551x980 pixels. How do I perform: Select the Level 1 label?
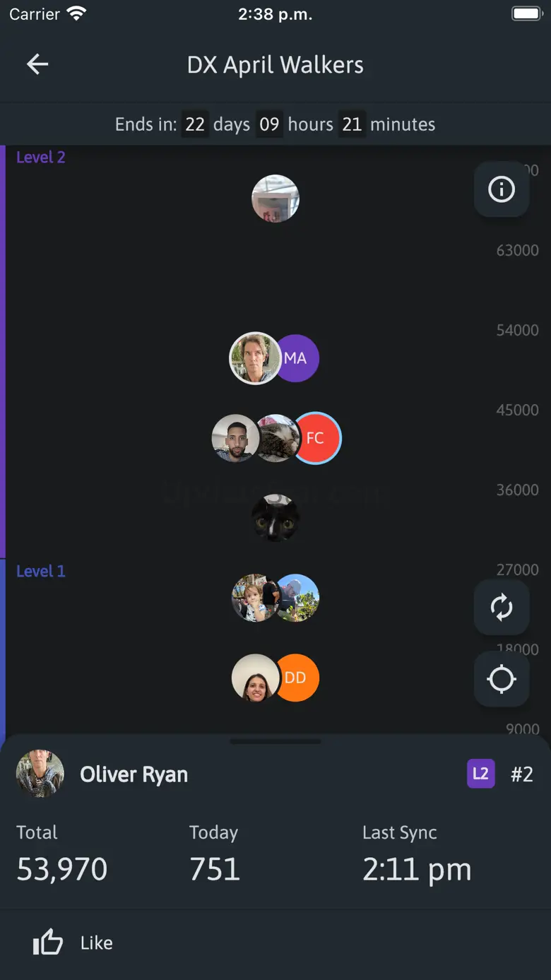(x=41, y=571)
